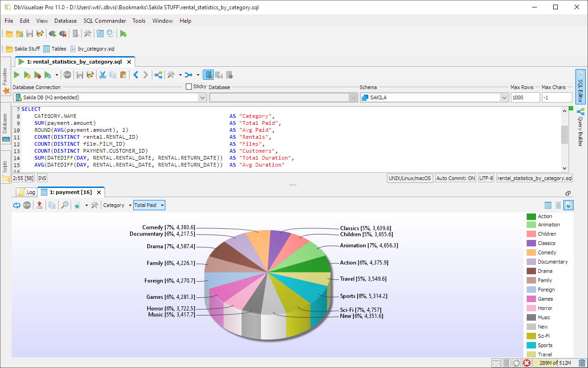Enable the Sticky checkbox
Image resolution: width=588 pixels, height=368 pixels.
pos(189,86)
